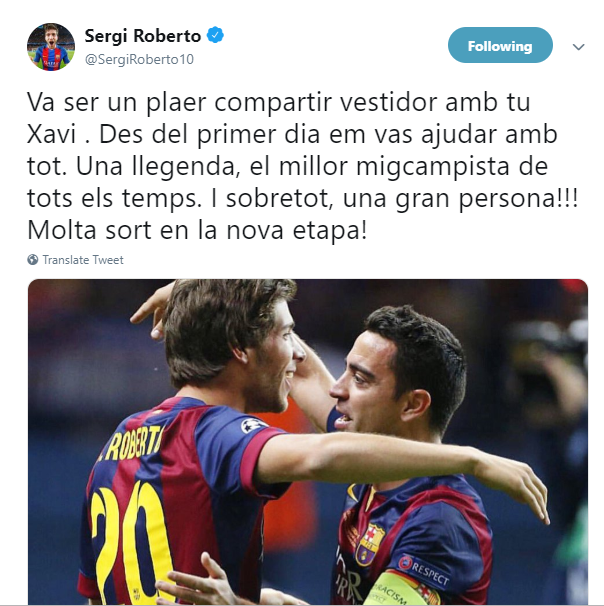Click the Champions League starball sleeve patch
Image resolution: width=604 pixels, height=606 pixels.
click(253, 425)
